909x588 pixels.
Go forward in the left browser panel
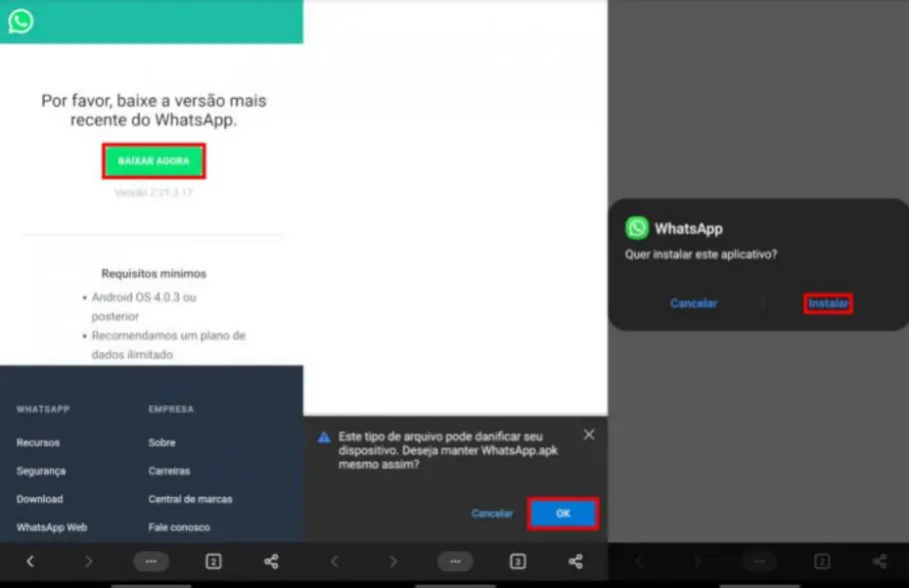88,561
